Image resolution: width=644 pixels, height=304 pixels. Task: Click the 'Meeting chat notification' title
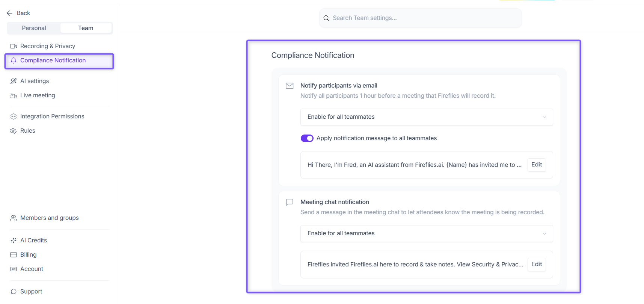click(335, 202)
